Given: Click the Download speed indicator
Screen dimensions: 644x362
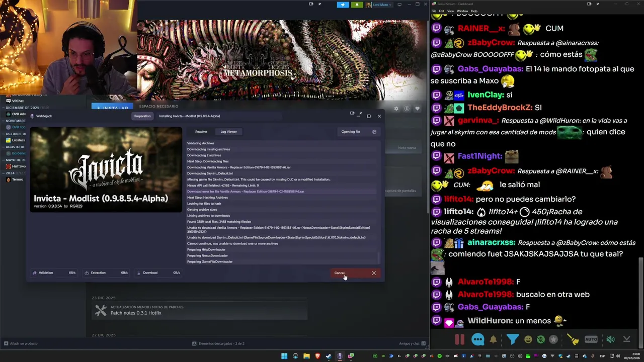Looking at the screenshot, I should [158, 273].
